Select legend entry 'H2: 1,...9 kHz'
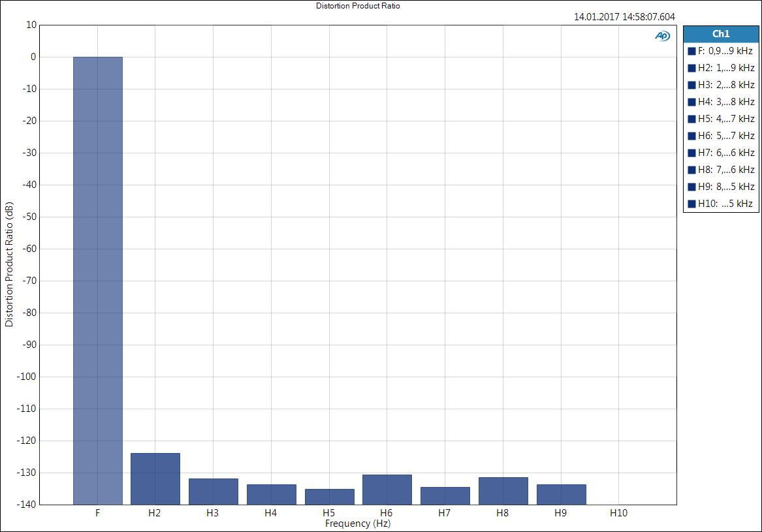 tap(721, 68)
